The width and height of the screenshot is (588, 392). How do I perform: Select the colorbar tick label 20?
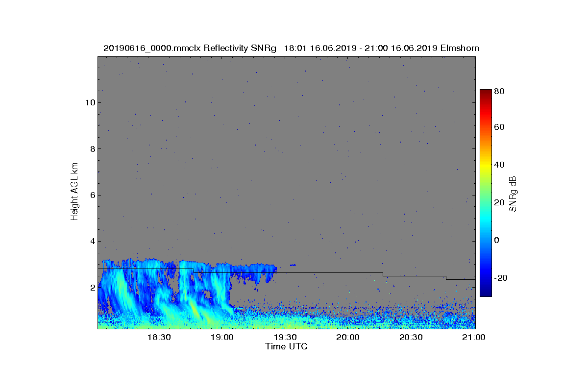point(500,202)
